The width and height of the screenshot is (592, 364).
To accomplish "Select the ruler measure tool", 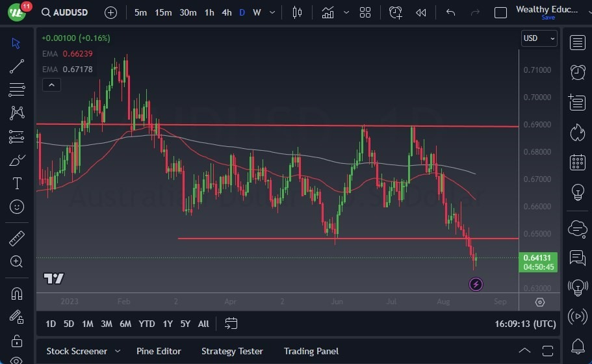I will click(x=17, y=239).
